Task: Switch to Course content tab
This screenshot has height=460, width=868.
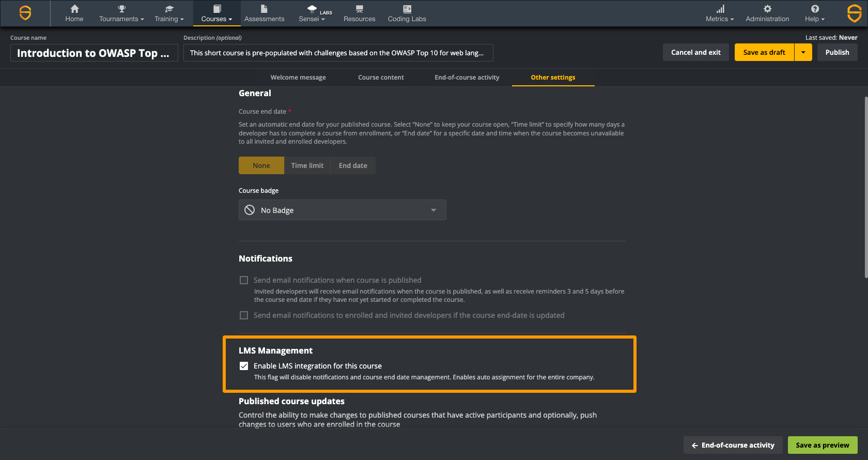Action: (x=381, y=78)
